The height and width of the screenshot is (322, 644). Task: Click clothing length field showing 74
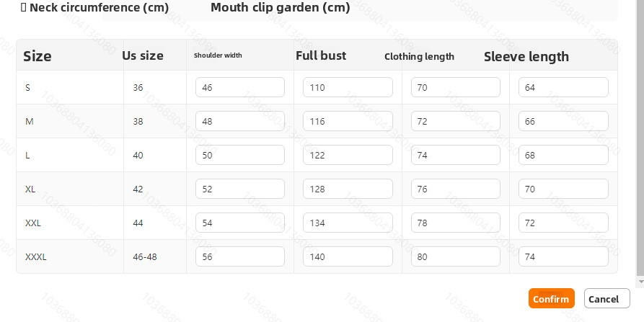click(456, 155)
